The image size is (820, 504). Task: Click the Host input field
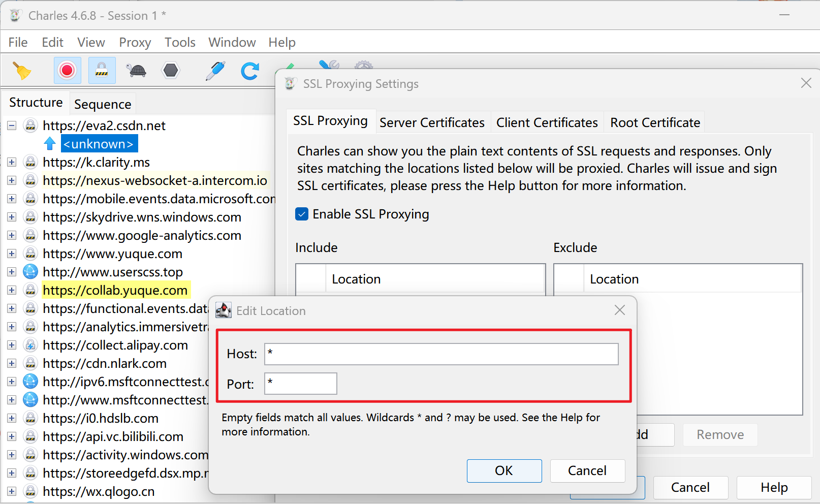(x=441, y=354)
